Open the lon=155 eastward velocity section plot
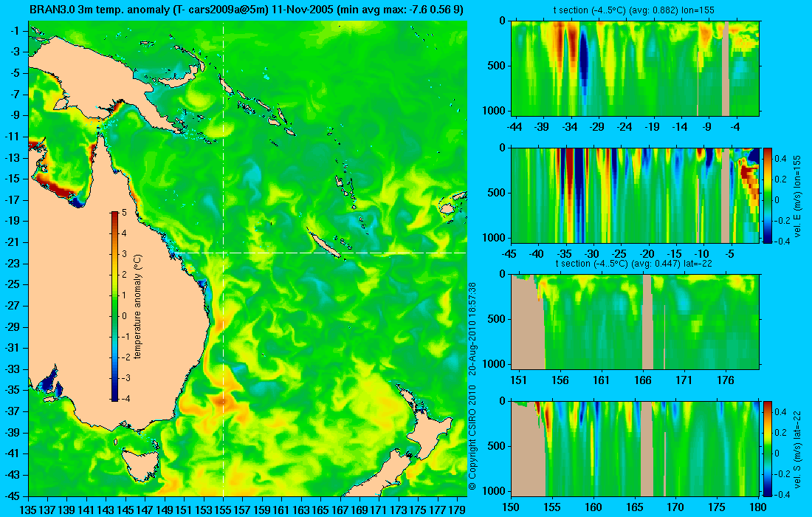Image resolution: width=812 pixels, height=517 pixels. [636, 195]
